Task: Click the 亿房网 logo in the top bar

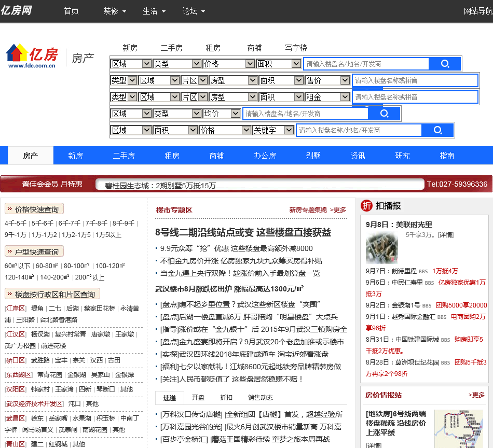Action: [x=17, y=11]
